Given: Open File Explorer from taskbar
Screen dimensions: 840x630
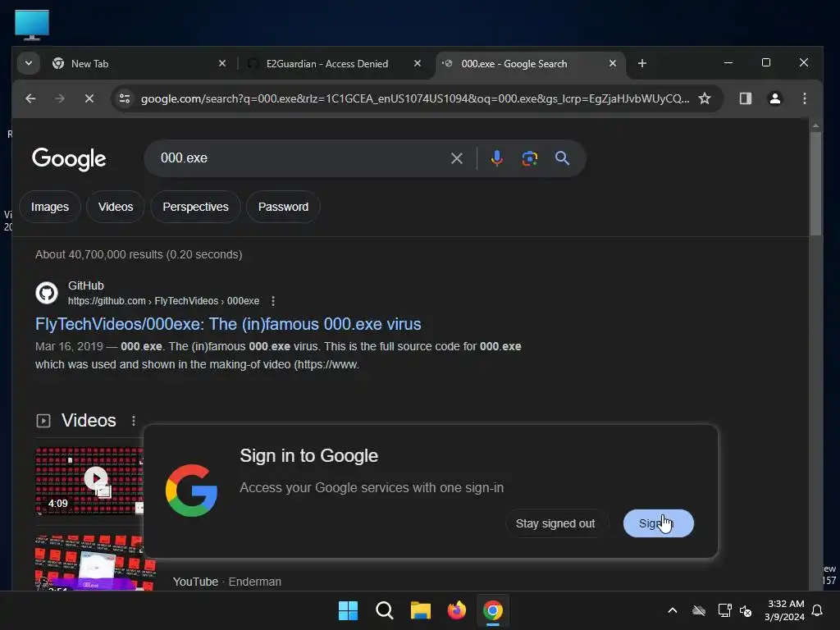Looking at the screenshot, I should pyautogui.click(x=421, y=610).
